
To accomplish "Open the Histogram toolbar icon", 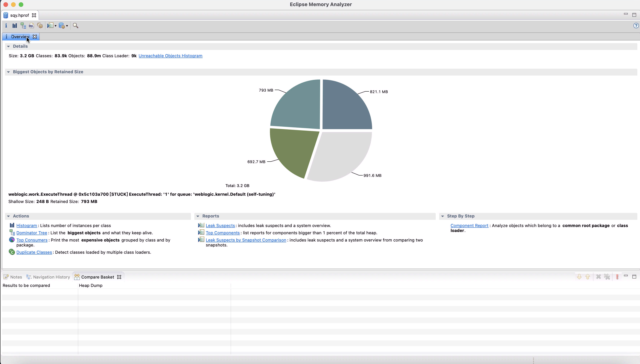I will [x=15, y=26].
